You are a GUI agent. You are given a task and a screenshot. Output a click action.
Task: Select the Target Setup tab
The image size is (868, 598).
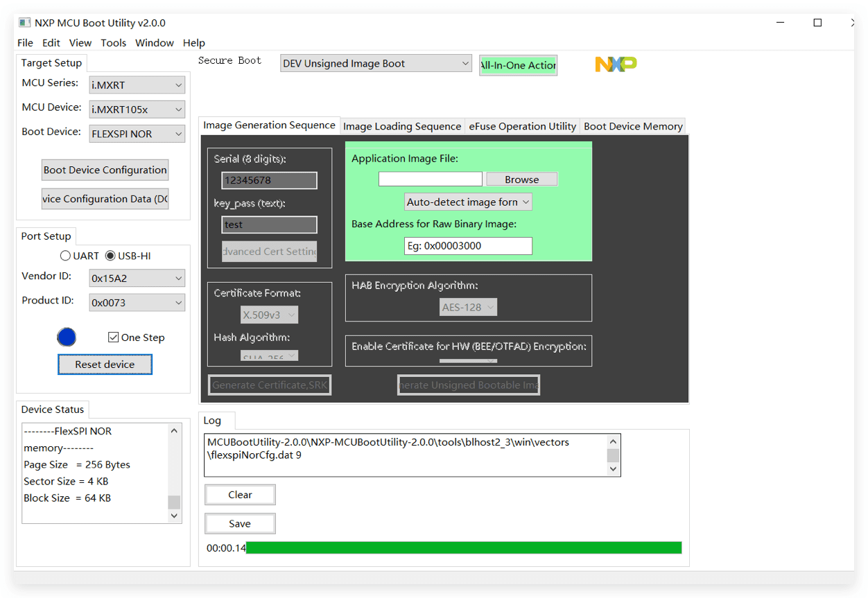[x=51, y=63]
